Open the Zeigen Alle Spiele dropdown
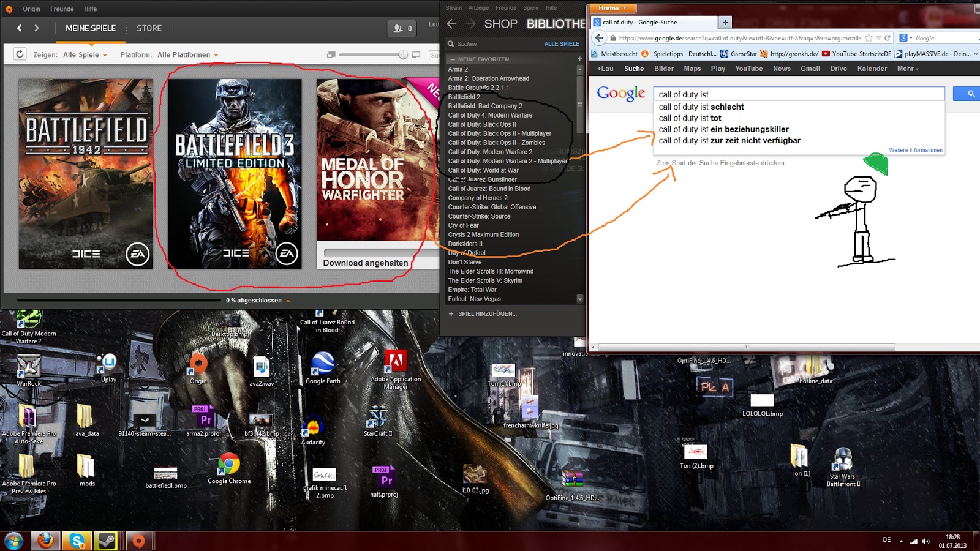 click(85, 54)
